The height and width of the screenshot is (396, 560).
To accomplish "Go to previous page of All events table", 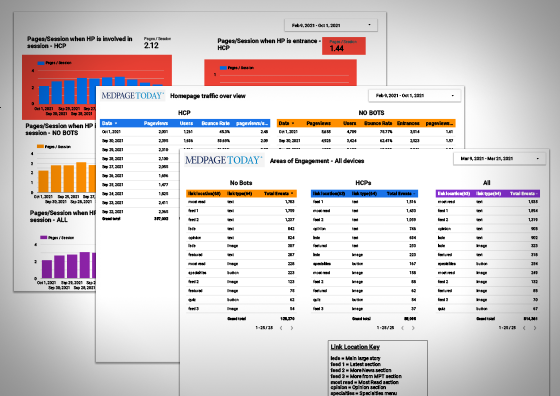I will tap(524, 328).
